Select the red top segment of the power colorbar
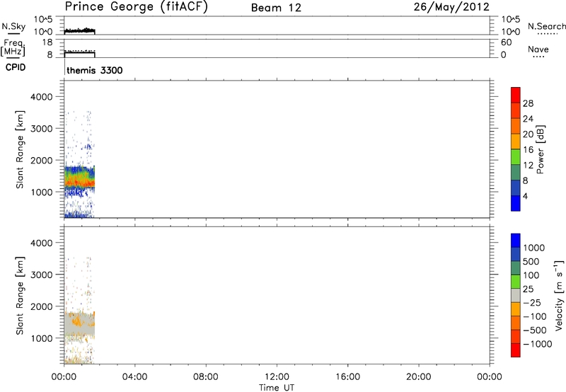 [516, 95]
